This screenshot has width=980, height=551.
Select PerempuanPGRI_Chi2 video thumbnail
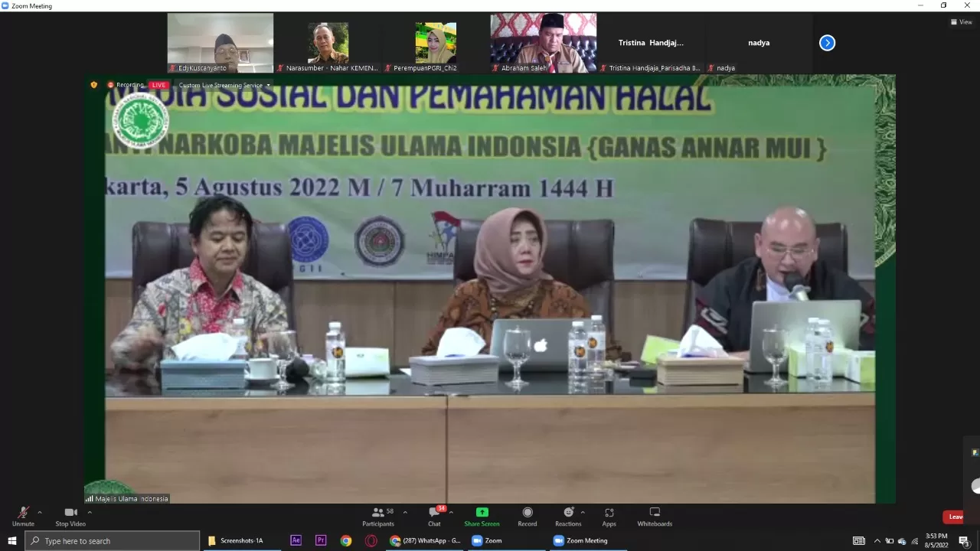(436, 43)
